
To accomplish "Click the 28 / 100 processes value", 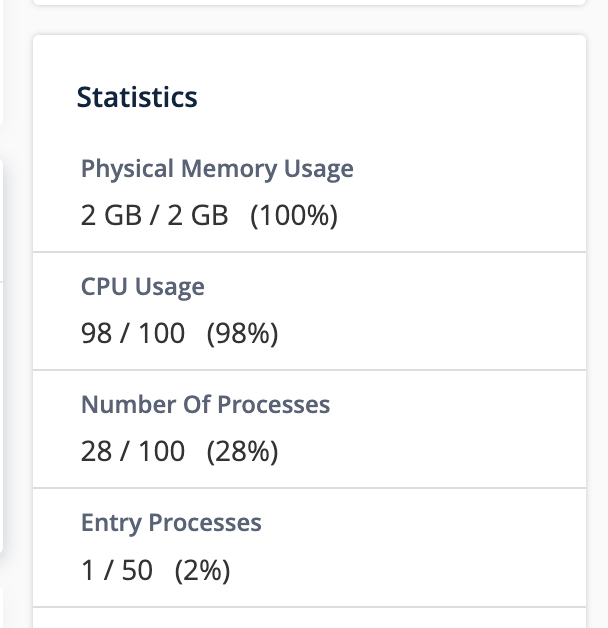I will [133, 452].
